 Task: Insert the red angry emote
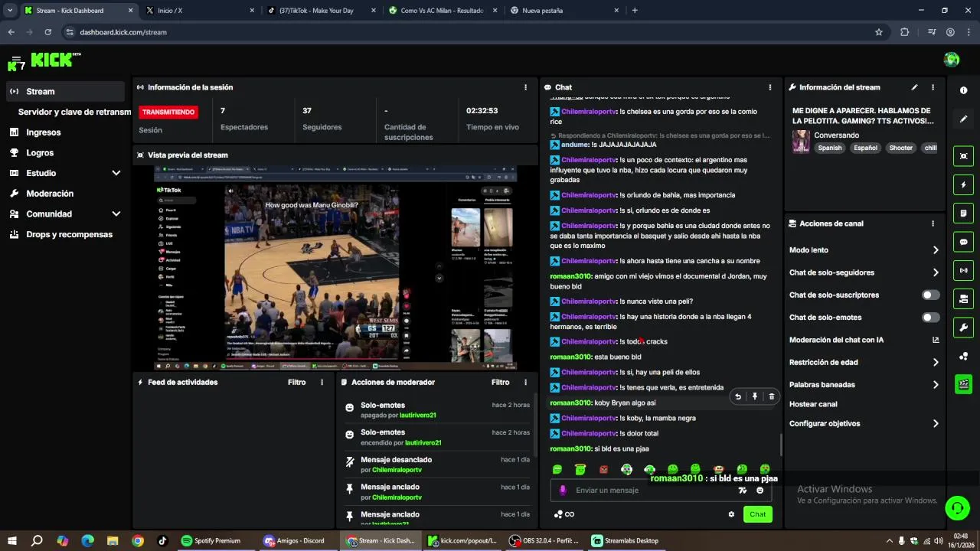pyautogui.click(x=603, y=469)
